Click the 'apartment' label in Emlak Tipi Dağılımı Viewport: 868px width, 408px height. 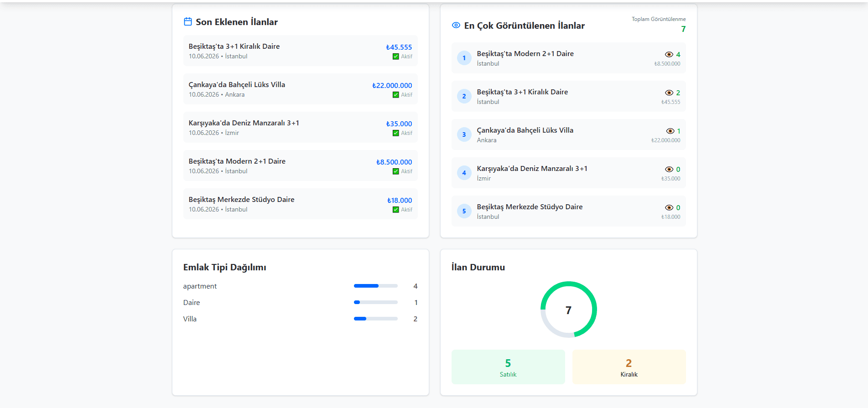coord(200,286)
